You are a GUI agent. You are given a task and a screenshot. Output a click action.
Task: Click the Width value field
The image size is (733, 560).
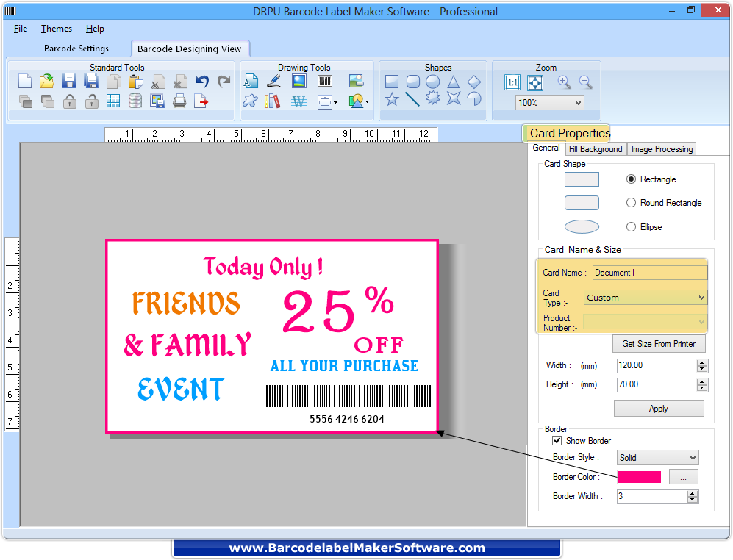click(x=657, y=365)
